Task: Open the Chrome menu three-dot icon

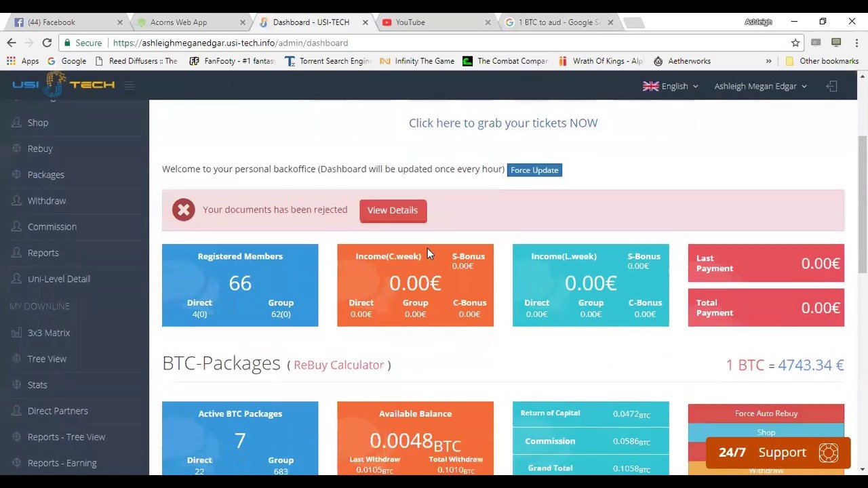Action: pyautogui.click(x=856, y=43)
